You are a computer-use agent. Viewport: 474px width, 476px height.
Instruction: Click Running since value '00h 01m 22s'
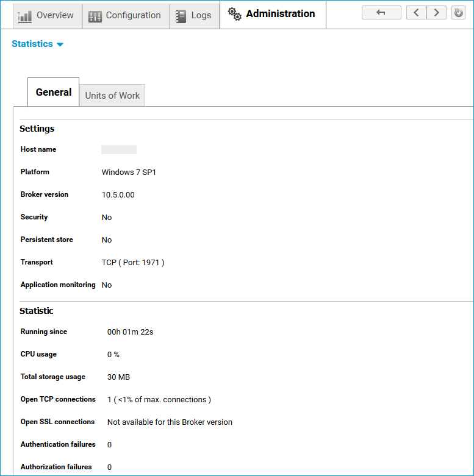pos(131,332)
